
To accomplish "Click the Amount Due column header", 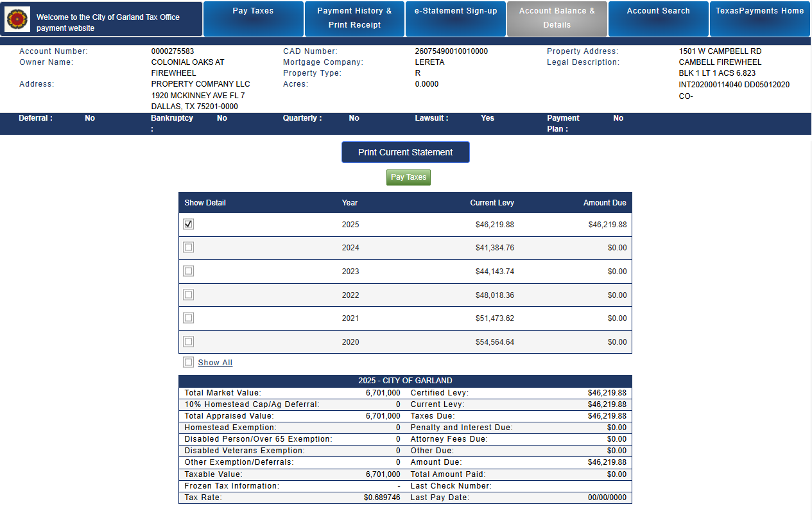I will (604, 203).
